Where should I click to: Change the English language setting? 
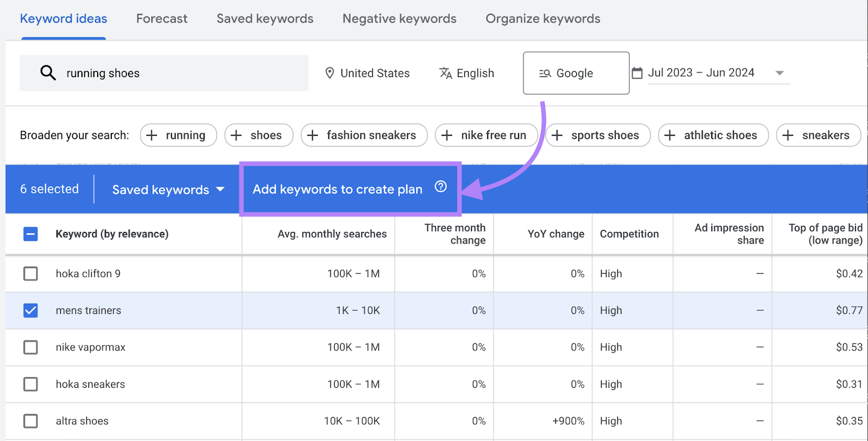point(467,73)
